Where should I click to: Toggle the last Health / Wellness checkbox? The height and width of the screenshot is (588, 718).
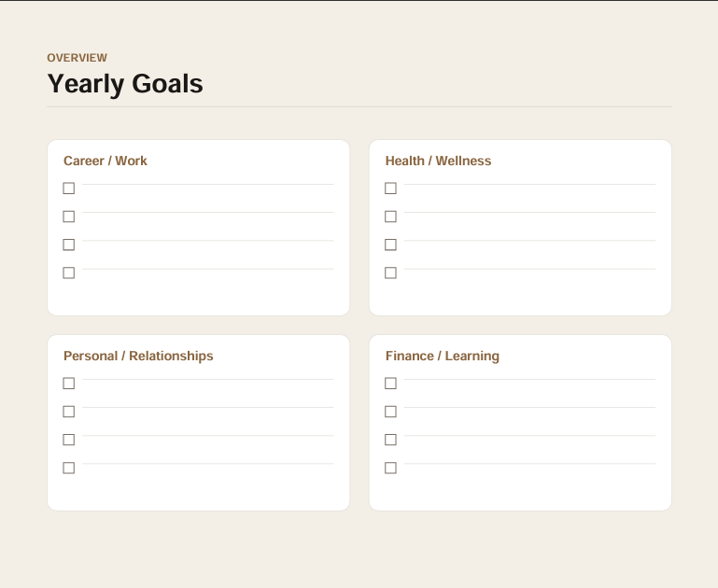point(390,273)
